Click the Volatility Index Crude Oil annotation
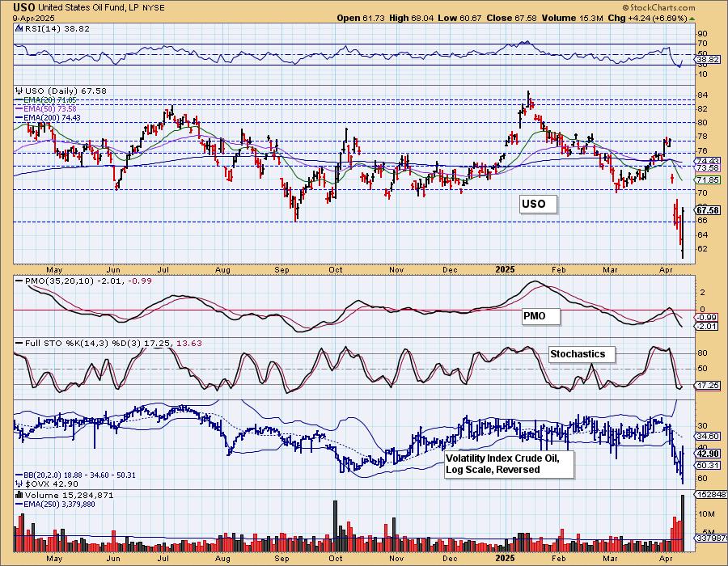 510,464
